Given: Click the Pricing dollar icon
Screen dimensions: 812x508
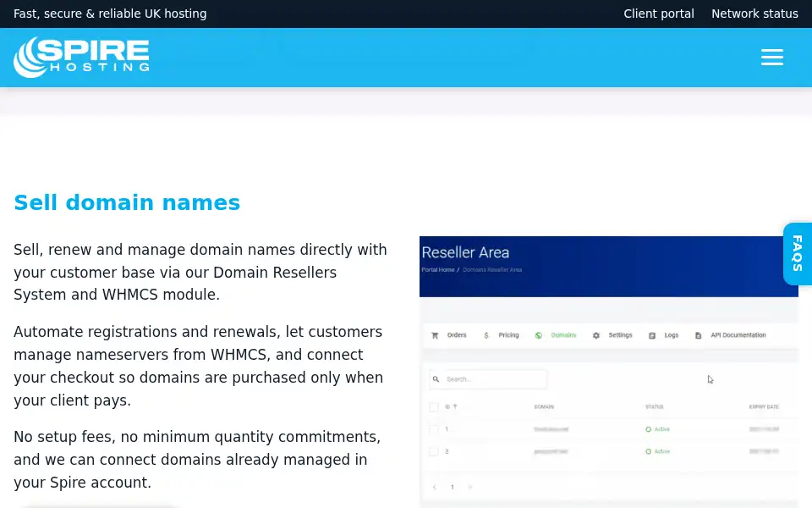Looking at the screenshot, I should coord(486,335).
